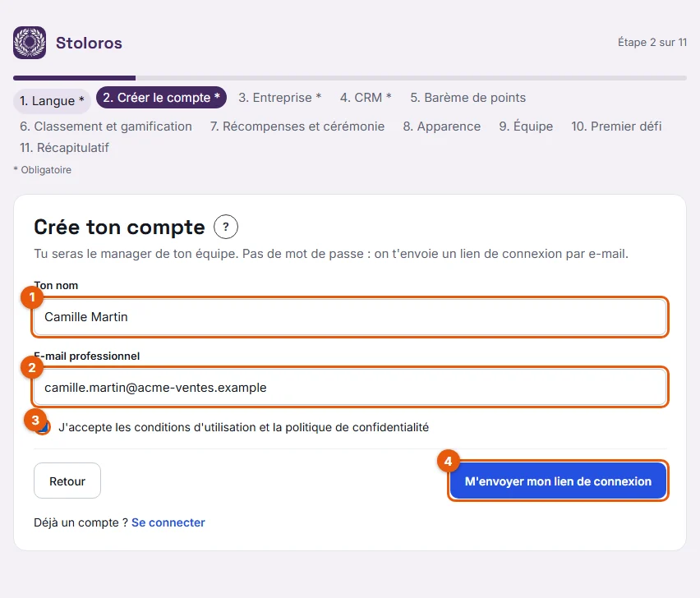700x598 pixels.
Task: Jump to step 10. Premier défi
Action: [616, 126]
